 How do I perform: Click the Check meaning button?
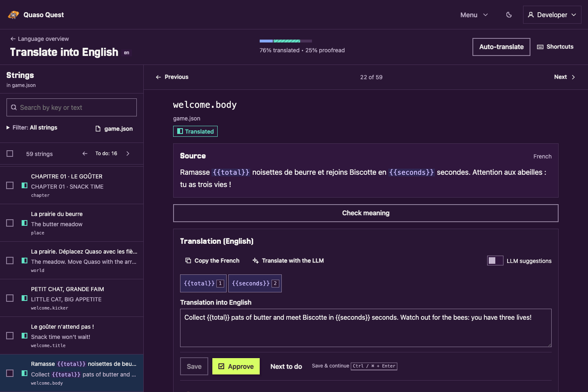pyautogui.click(x=366, y=213)
